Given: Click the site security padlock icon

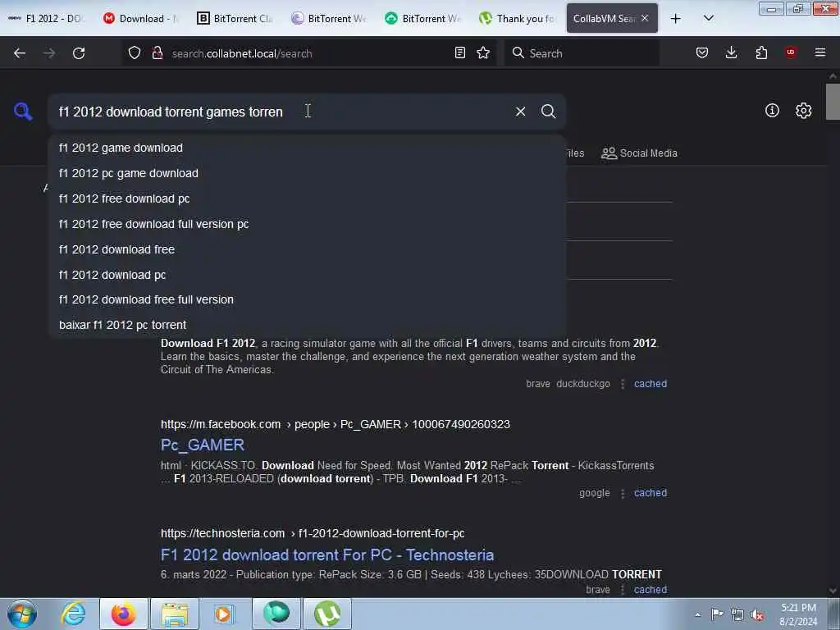Looking at the screenshot, I should [x=157, y=53].
